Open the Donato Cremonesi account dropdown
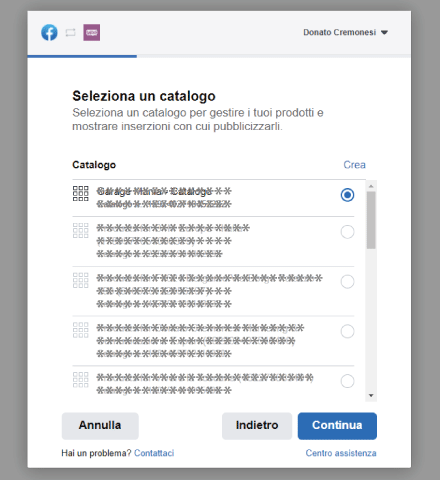 [345, 32]
